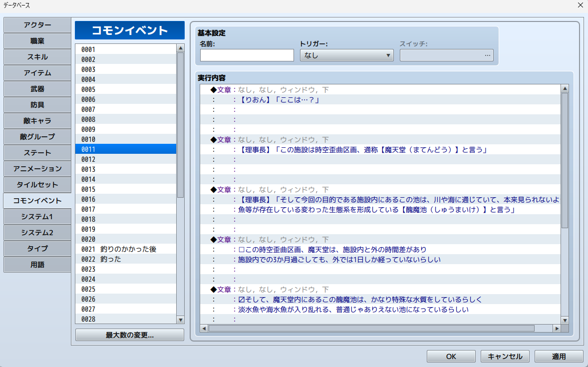Select common event 0012
The width and height of the screenshot is (588, 367).
(x=126, y=159)
